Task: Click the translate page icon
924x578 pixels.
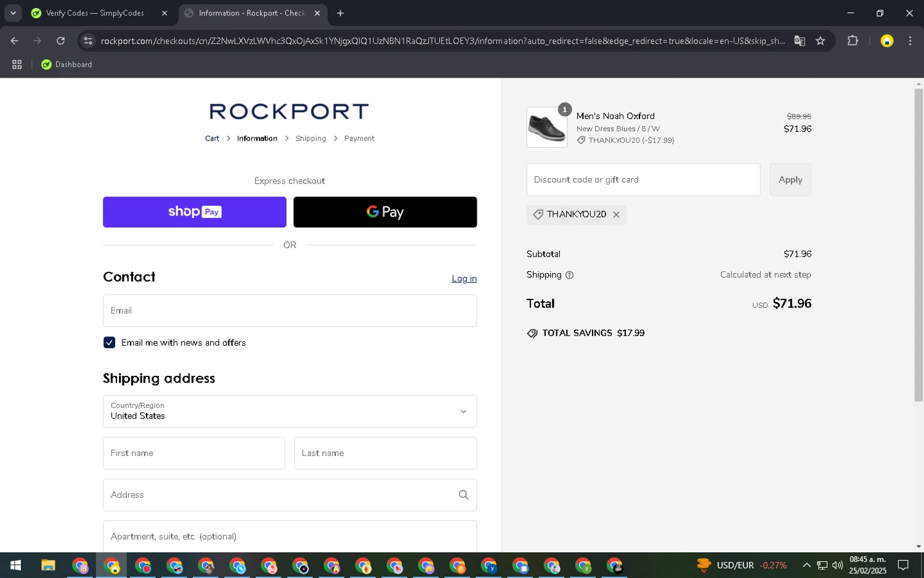Action: (x=800, y=41)
